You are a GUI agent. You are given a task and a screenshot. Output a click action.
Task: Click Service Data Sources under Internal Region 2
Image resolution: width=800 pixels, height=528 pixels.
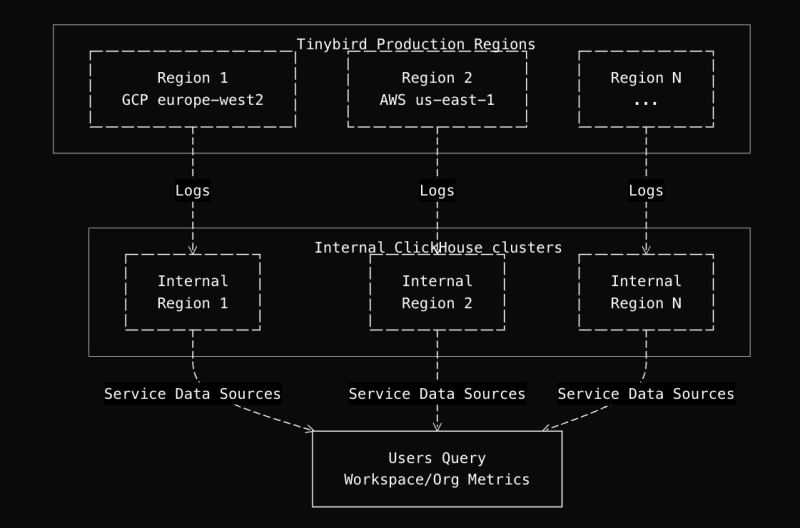coord(437,394)
